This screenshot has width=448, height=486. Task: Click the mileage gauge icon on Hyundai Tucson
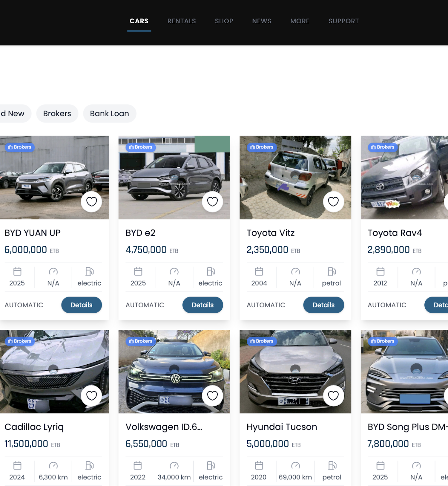pos(295,465)
